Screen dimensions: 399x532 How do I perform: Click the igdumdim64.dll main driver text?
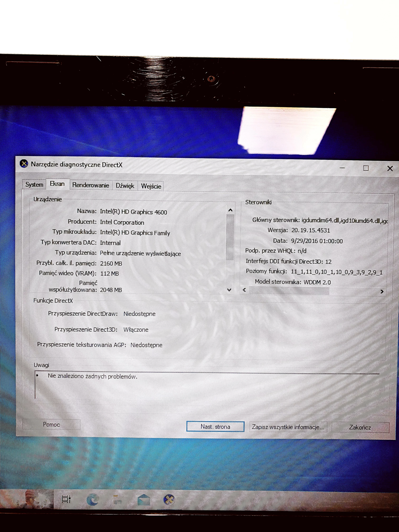345,220
